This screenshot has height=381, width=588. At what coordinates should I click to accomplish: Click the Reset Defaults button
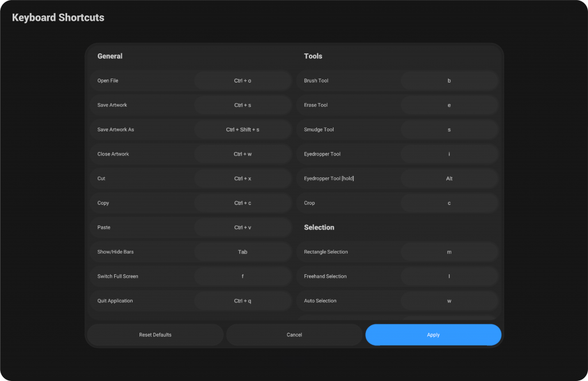click(155, 335)
